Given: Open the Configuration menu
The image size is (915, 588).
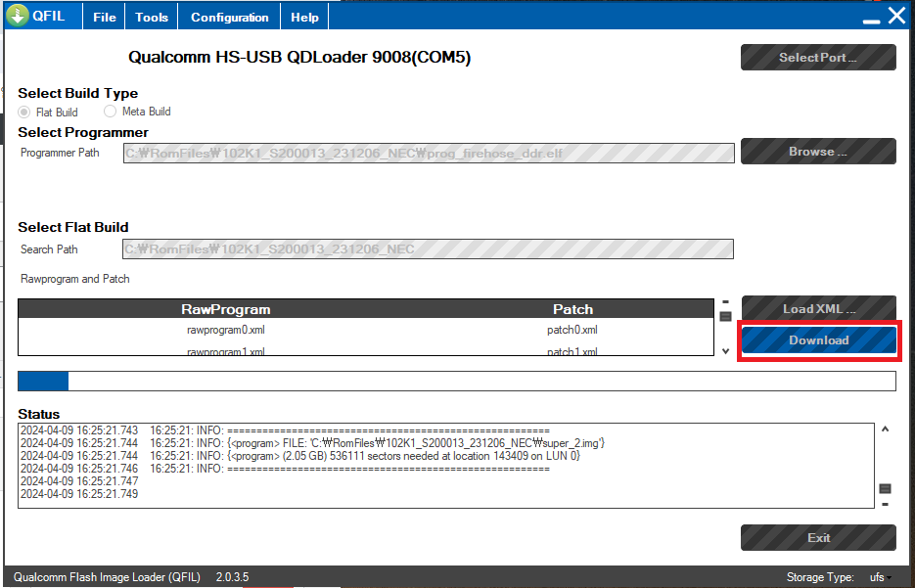Looking at the screenshot, I should coord(229,17).
